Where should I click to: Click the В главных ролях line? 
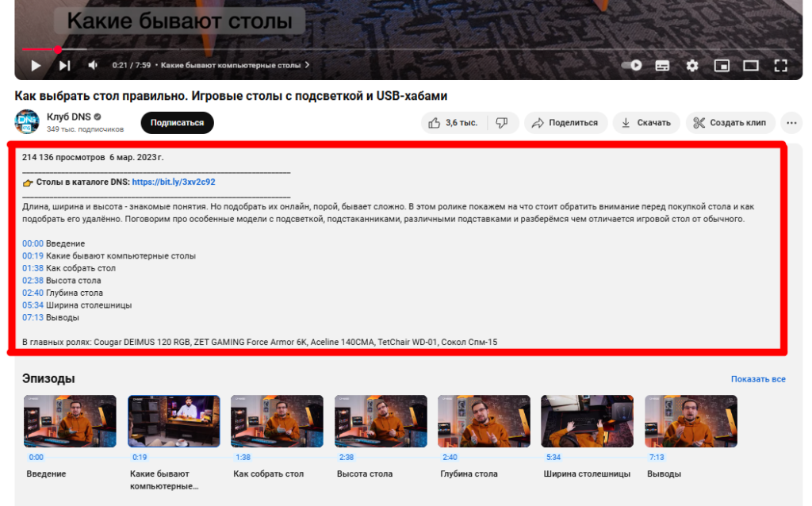(259, 343)
